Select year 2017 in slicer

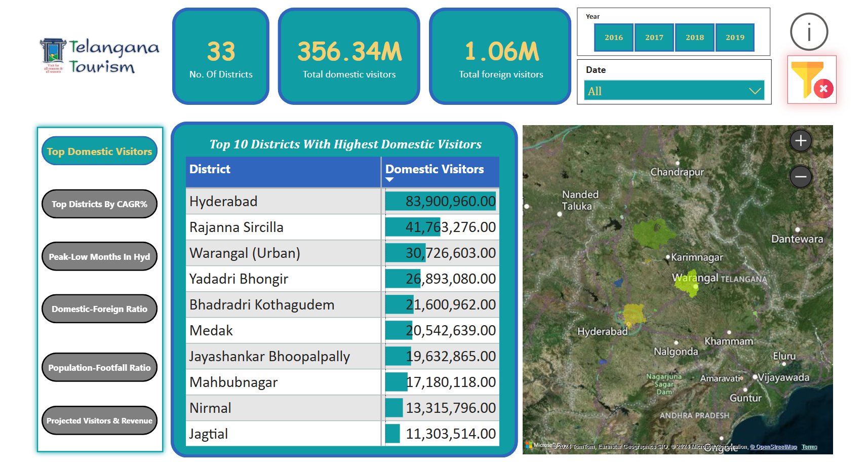[x=654, y=37]
